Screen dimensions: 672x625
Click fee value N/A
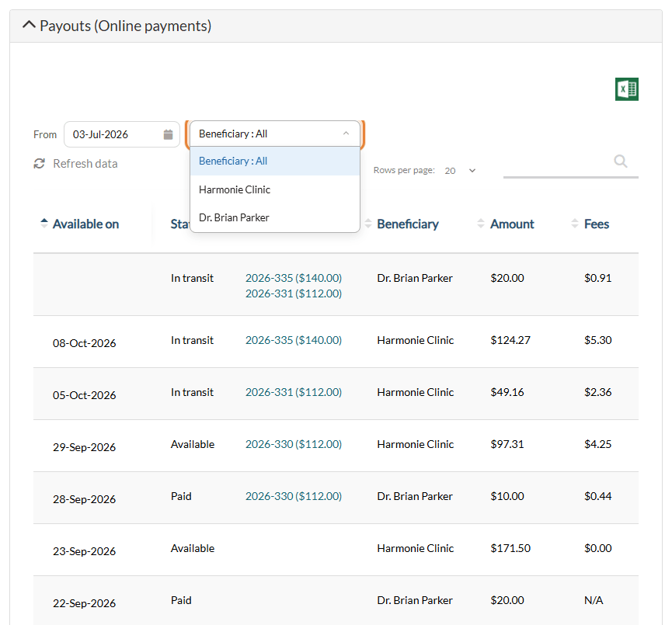(x=594, y=600)
